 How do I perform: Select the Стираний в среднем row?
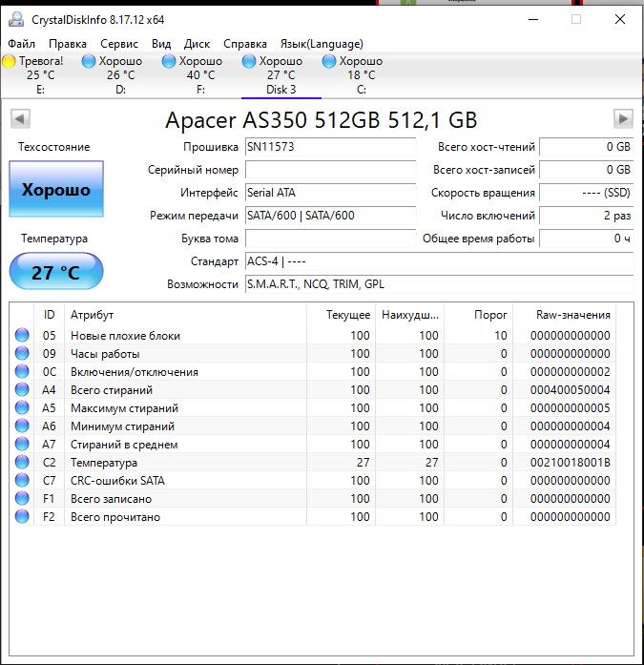coord(313,445)
